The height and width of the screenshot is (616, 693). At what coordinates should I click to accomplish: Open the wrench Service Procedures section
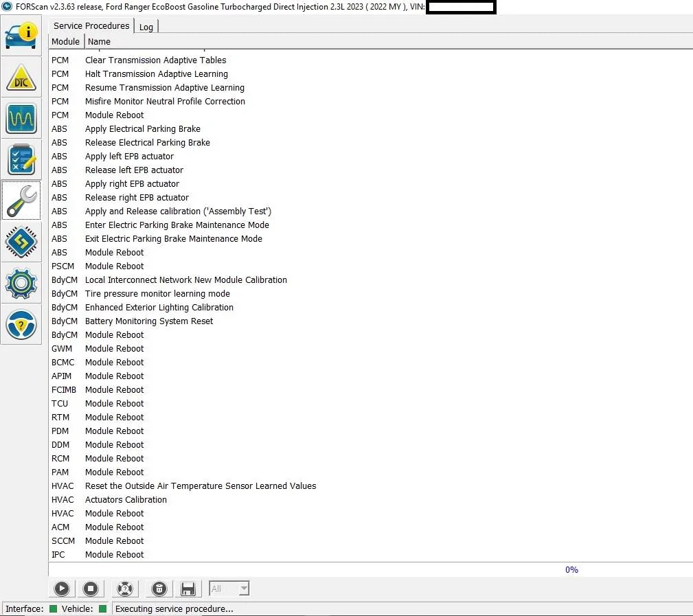click(21, 201)
